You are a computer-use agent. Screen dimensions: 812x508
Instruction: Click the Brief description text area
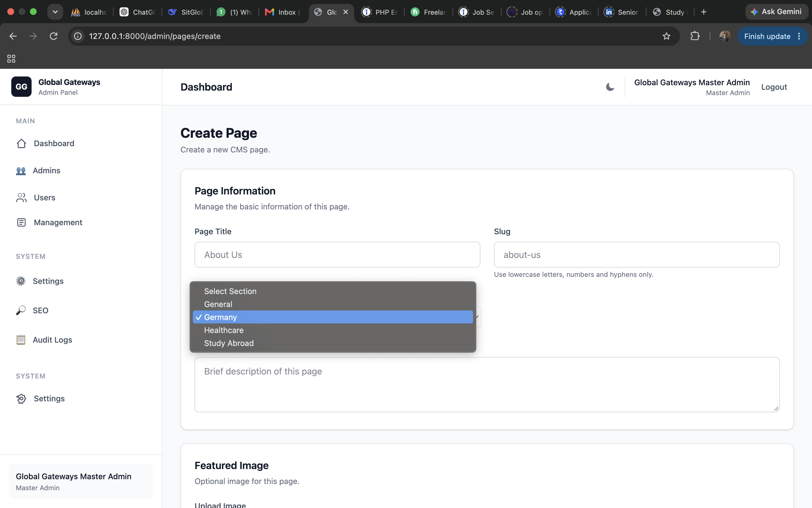tap(487, 384)
